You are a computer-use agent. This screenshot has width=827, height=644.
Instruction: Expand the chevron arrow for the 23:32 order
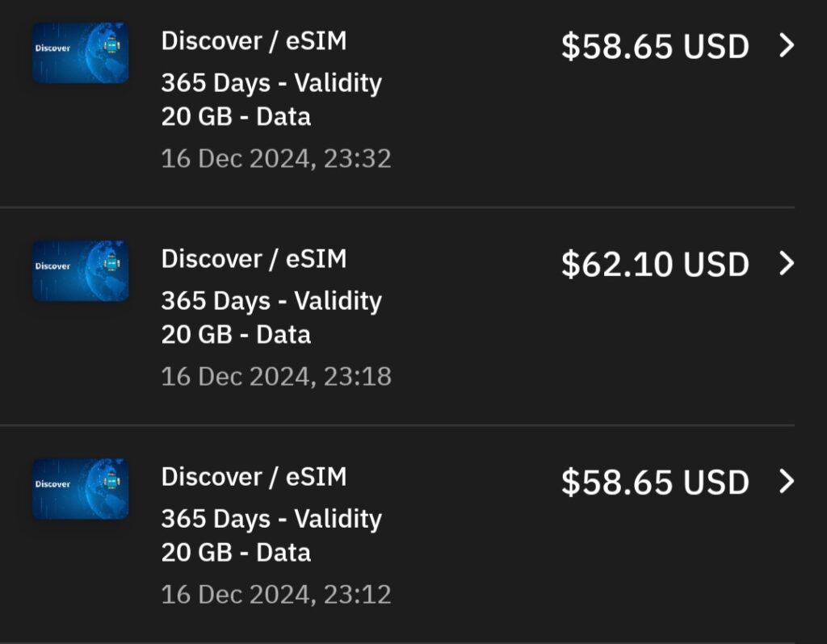point(787,46)
